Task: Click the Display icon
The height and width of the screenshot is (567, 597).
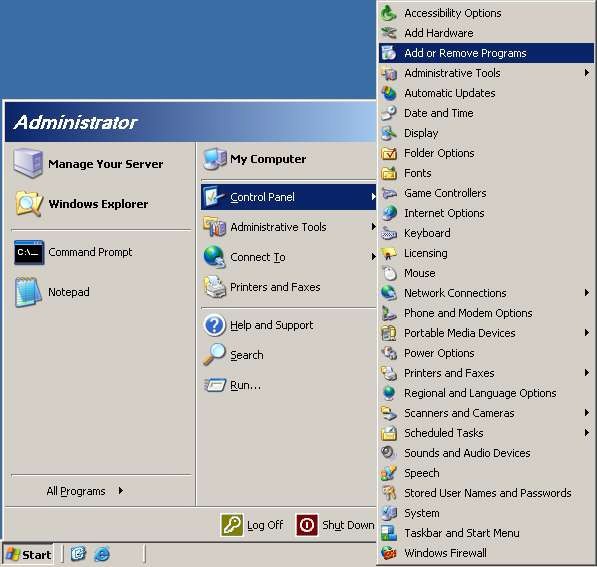Action: click(x=389, y=133)
